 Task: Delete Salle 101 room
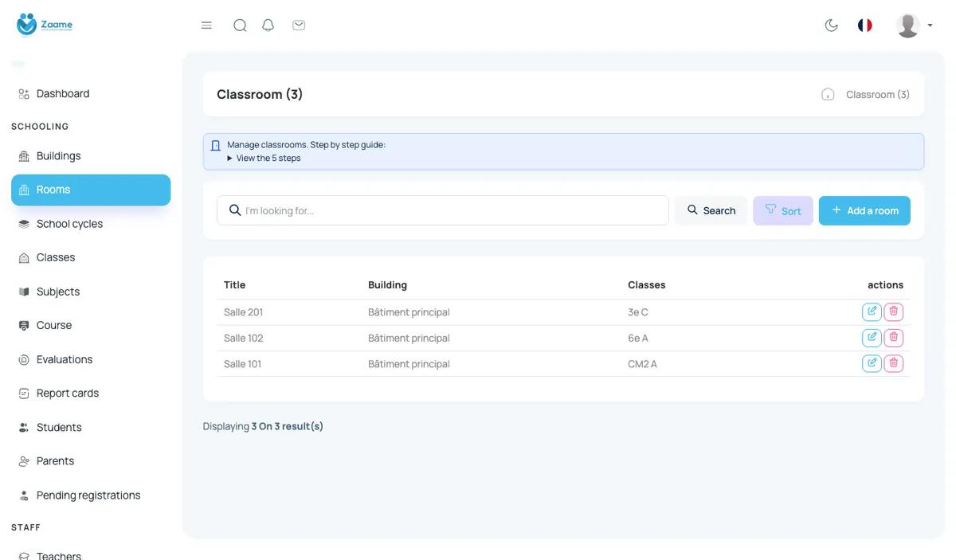coord(894,363)
